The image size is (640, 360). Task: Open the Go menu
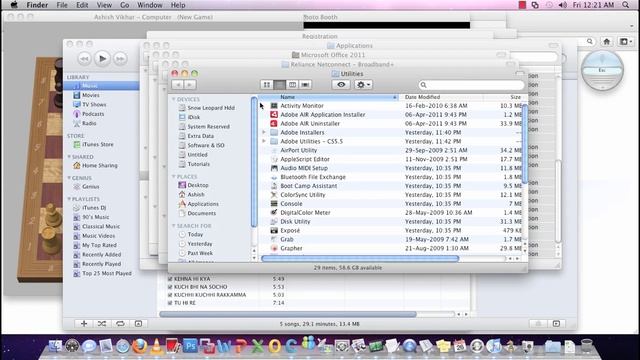124,5
